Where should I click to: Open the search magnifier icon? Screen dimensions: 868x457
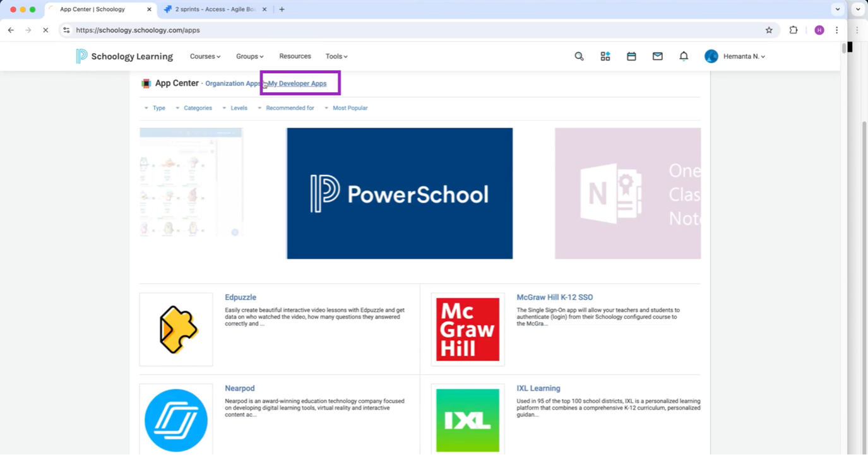(x=579, y=56)
